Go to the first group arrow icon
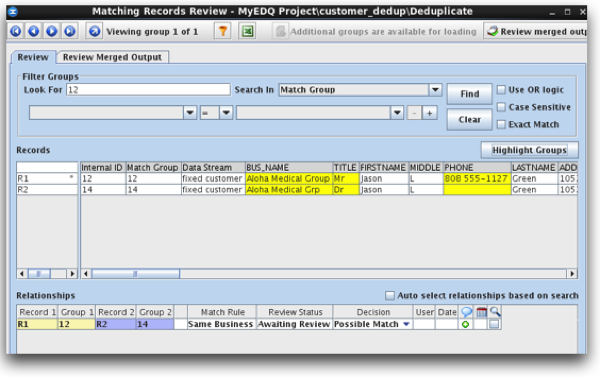Image resolution: width=600 pixels, height=377 pixels. click(x=16, y=31)
